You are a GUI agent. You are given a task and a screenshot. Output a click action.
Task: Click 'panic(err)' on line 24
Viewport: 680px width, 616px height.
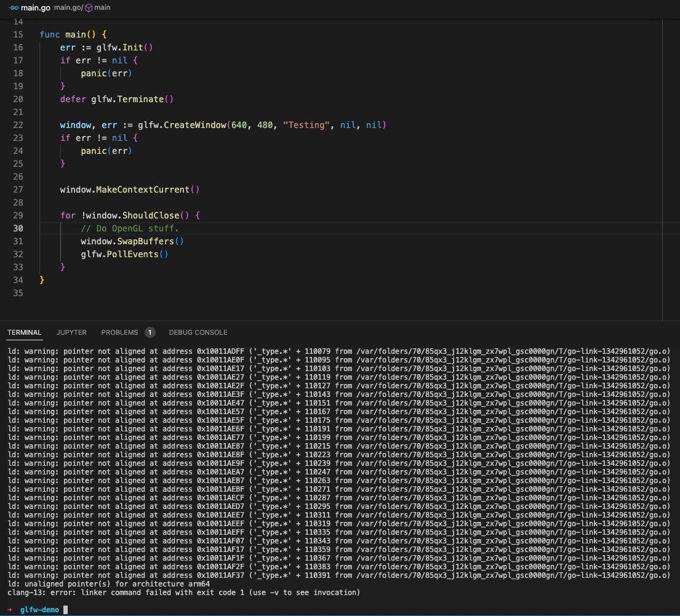[x=106, y=151]
